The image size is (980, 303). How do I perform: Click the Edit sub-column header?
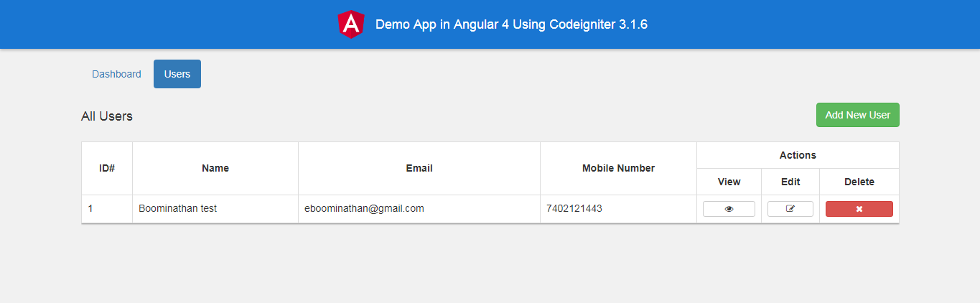790,182
